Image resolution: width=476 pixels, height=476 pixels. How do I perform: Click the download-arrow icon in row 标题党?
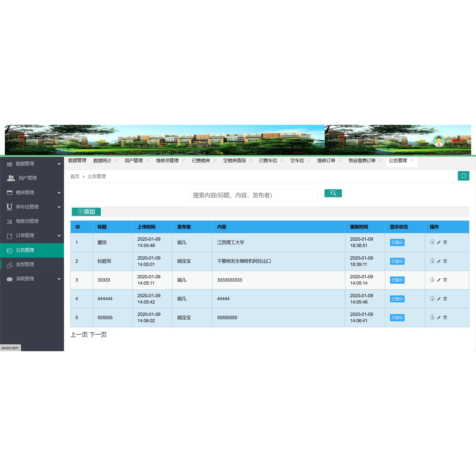[432, 261]
